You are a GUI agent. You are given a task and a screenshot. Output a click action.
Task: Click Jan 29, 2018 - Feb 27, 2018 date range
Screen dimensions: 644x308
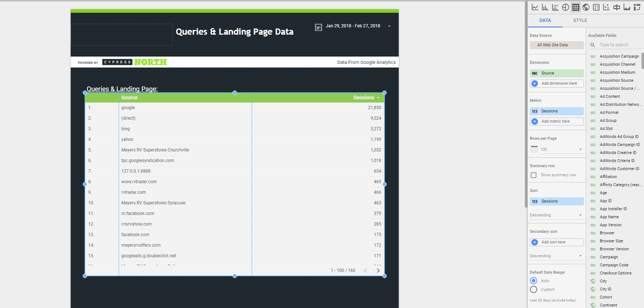(x=353, y=26)
